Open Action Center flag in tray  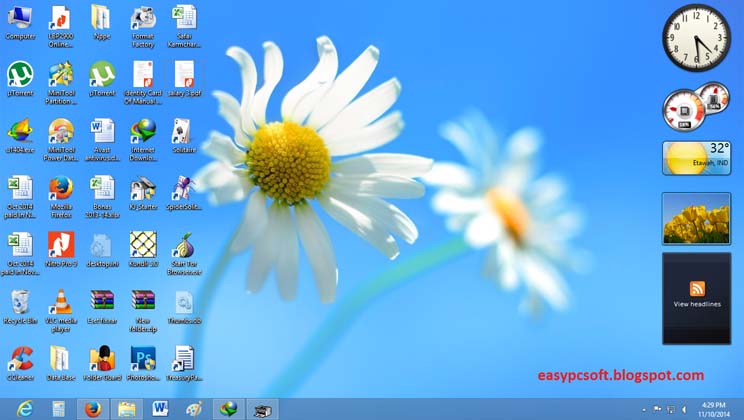(x=658, y=409)
